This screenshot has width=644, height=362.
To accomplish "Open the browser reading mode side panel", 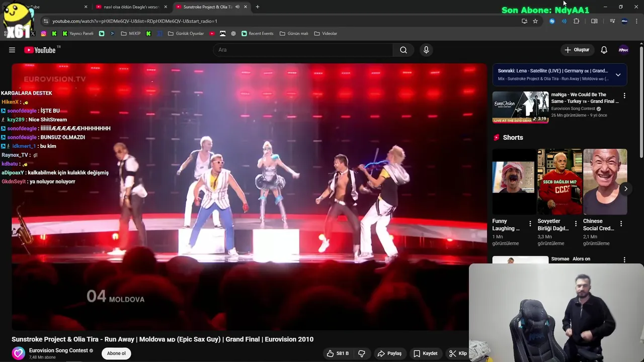I will [x=594, y=21].
